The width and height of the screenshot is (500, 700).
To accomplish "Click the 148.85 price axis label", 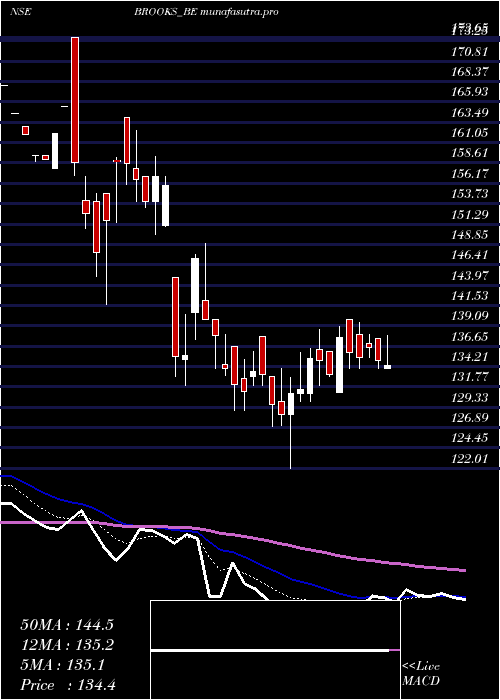I will (469, 235).
